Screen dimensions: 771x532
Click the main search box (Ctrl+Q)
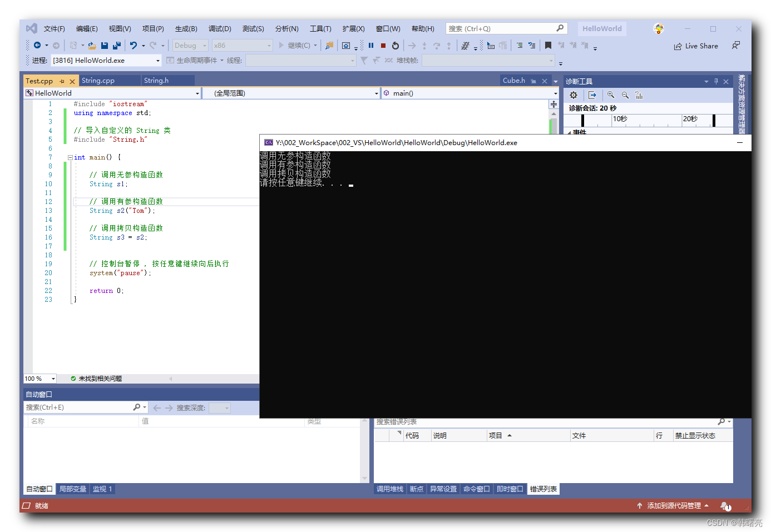(x=506, y=29)
